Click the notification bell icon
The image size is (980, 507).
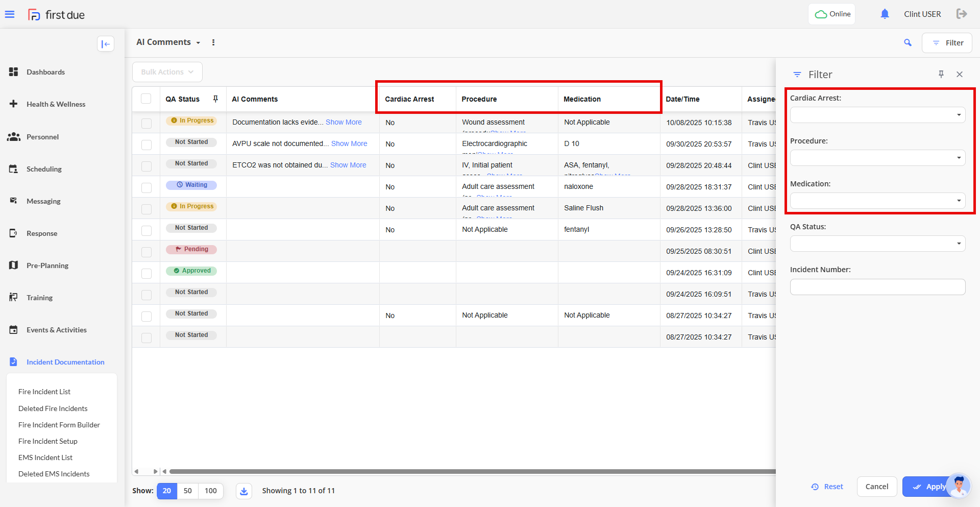(885, 14)
